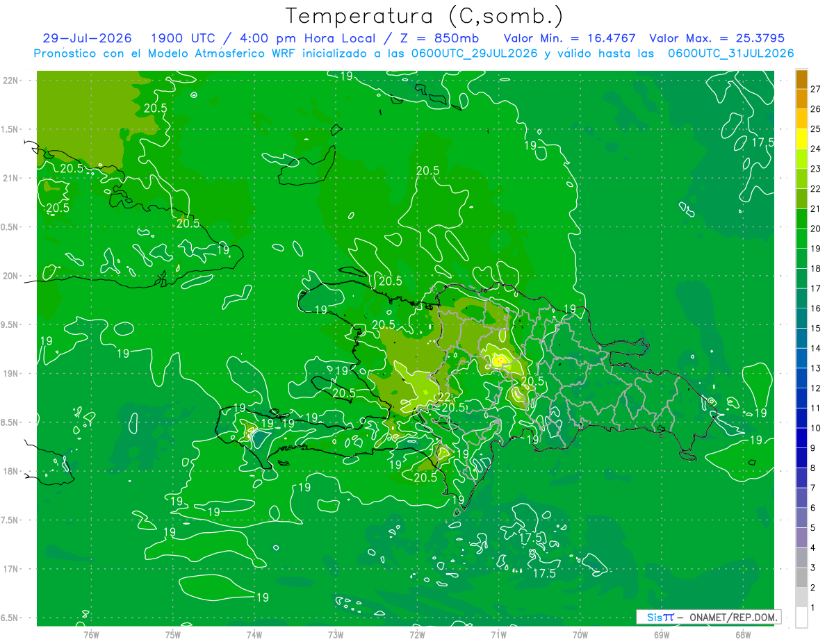Pick the gray swatch between 2 and 3
The image size is (834, 644).
click(802, 578)
